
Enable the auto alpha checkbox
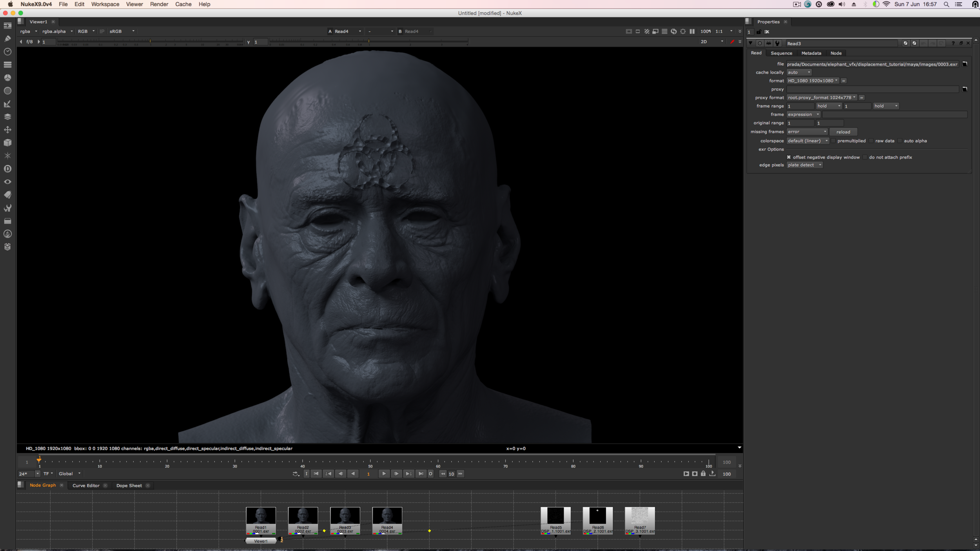point(900,141)
